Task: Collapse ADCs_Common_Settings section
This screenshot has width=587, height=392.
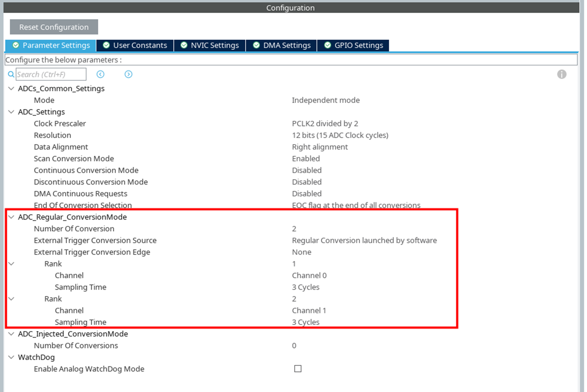Action: pos(11,88)
